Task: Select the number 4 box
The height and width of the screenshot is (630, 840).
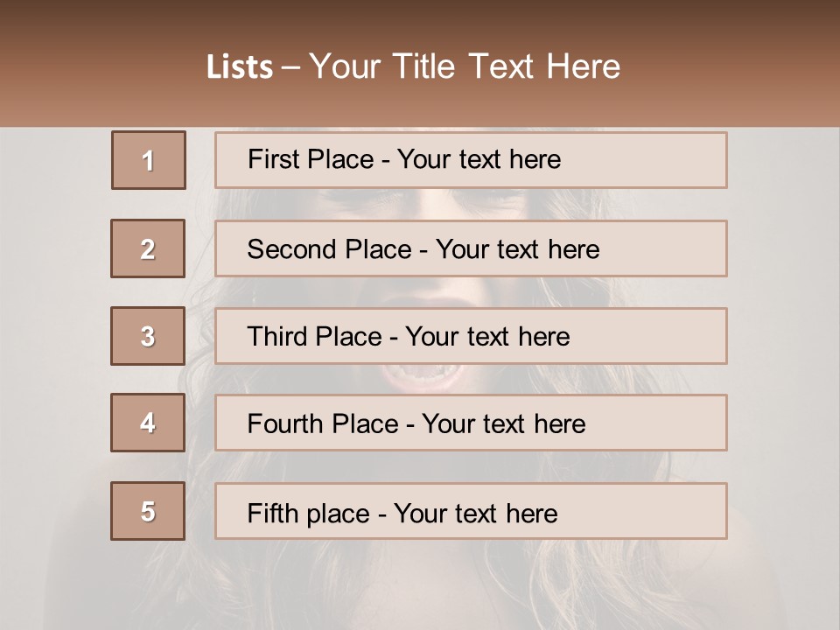Action: [x=148, y=423]
